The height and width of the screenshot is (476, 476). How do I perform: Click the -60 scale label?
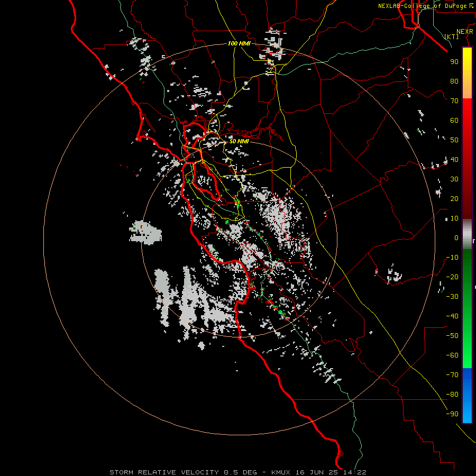(452, 355)
